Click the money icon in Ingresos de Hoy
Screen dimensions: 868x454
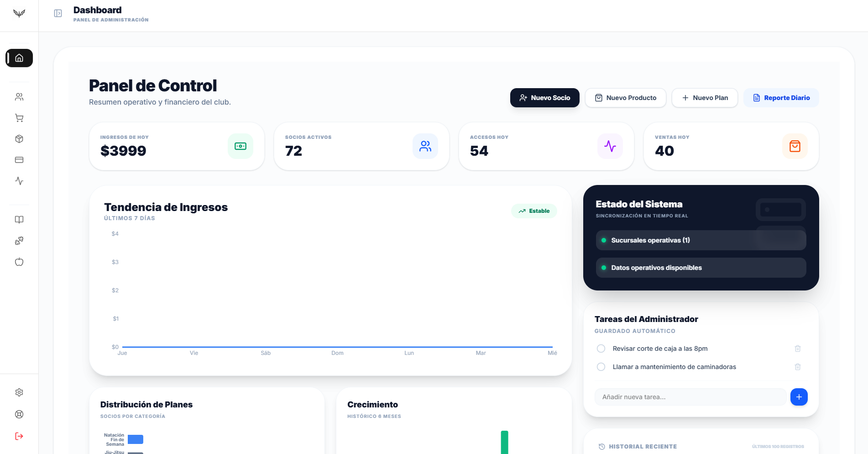pyautogui.click(x=241, y=146)
